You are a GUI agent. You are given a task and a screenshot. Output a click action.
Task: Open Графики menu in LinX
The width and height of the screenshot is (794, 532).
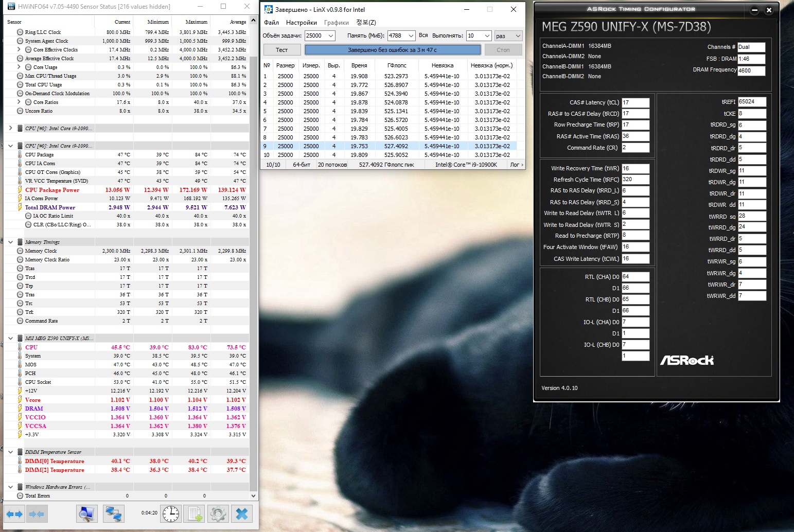pos(337,23)
